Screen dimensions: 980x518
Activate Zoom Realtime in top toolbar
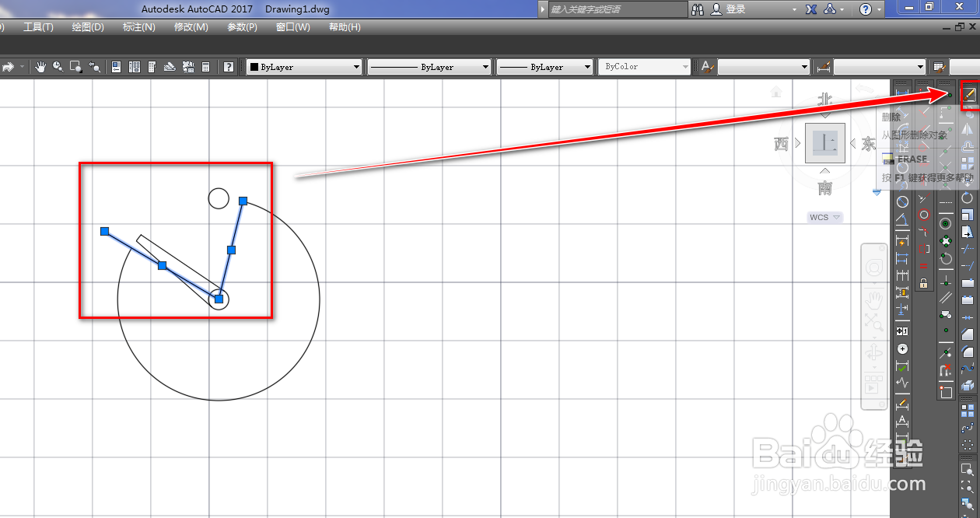click(58, 67)
